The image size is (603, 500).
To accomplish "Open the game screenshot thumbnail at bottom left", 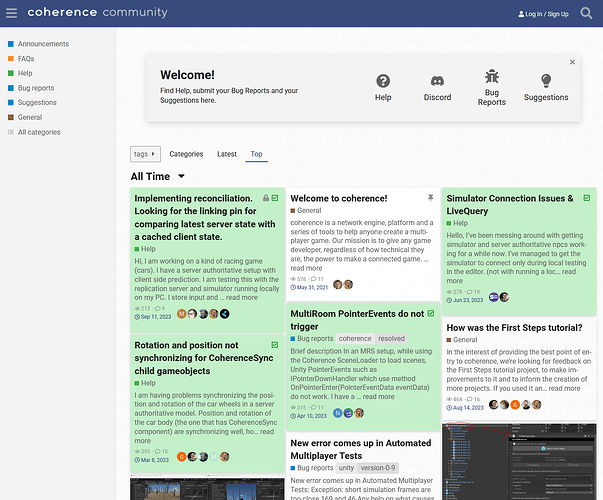I will (207, 488).
